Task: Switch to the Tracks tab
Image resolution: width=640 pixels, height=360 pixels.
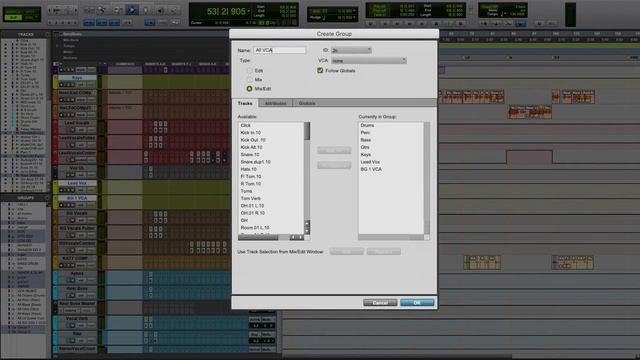Action: pos(245,103)
